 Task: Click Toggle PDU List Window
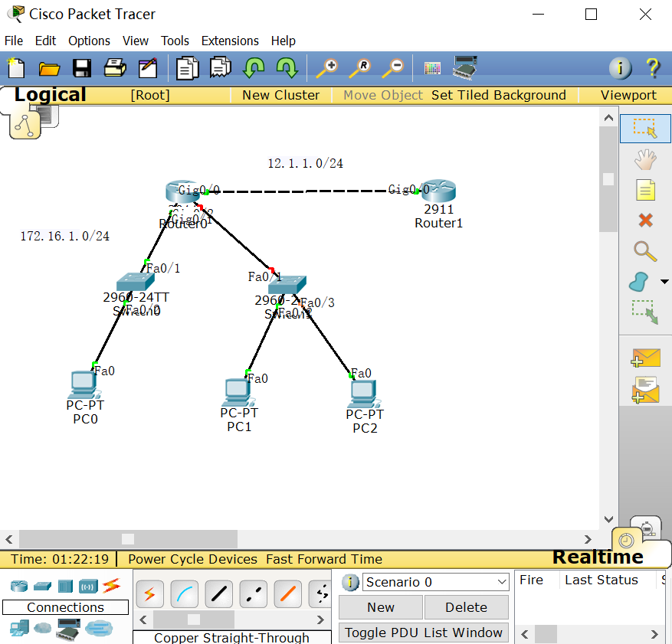[x=424, y=633]
